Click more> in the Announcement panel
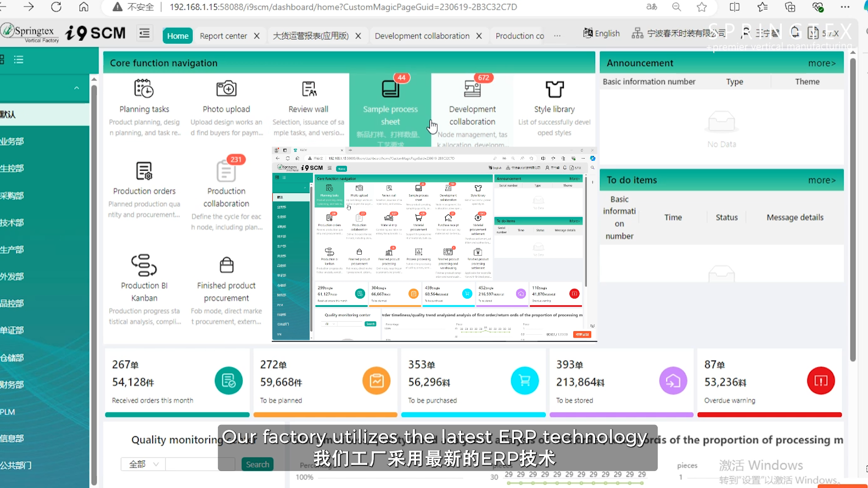The height and width of the screenshot is (488, 868). [822, 63]
